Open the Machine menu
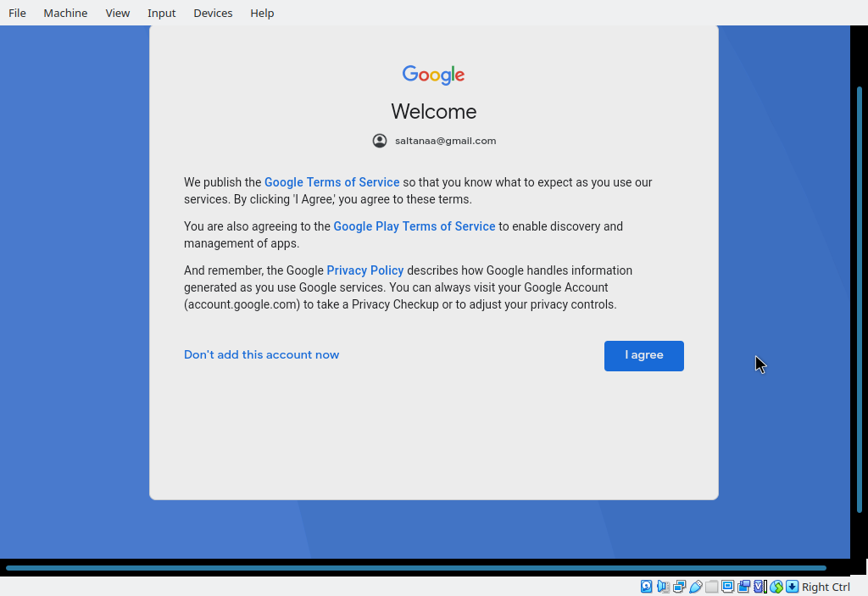Screen dimensions: 868x596 [65, 13]
